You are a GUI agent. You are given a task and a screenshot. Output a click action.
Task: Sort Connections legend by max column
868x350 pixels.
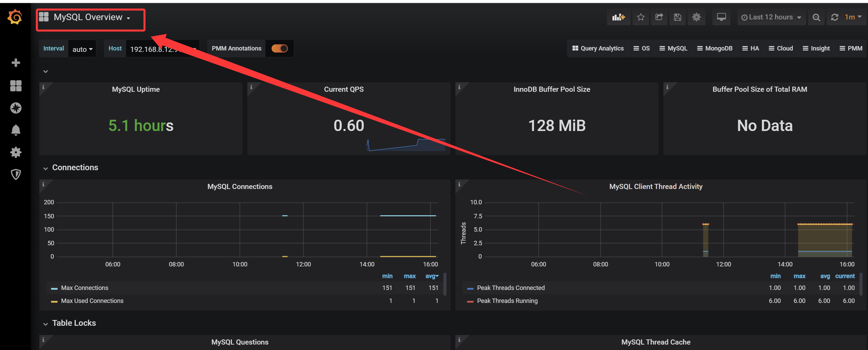410,276
